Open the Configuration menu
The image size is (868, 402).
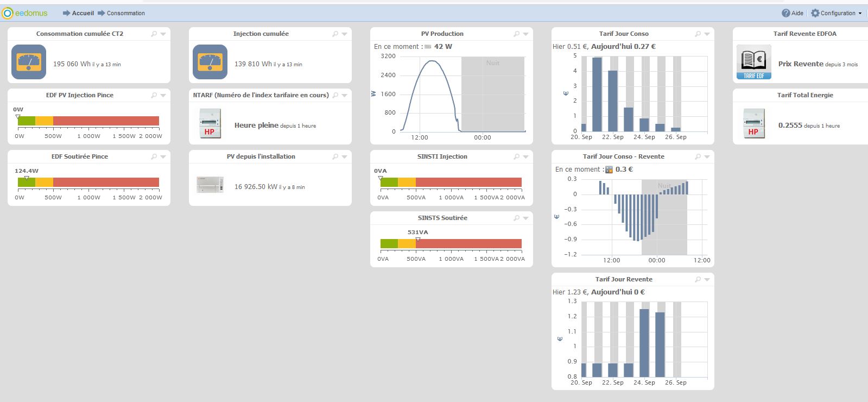click(839, 13)
